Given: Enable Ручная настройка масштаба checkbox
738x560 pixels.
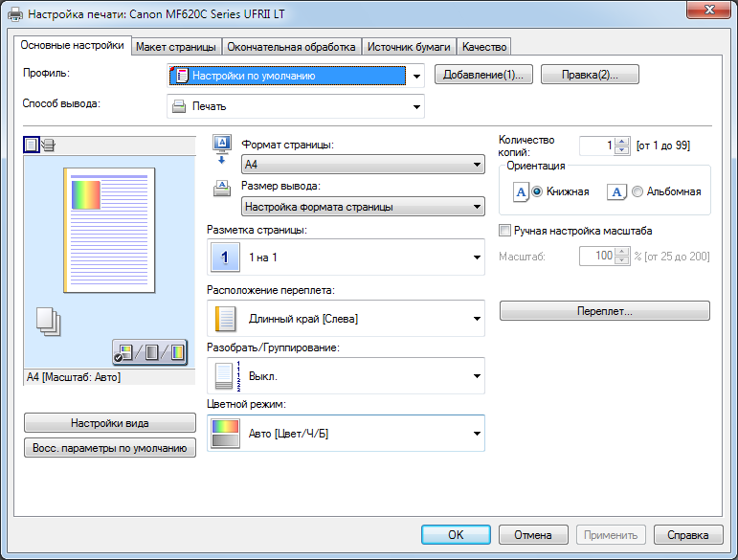Looking at the screenshot, I should [504, 231].
